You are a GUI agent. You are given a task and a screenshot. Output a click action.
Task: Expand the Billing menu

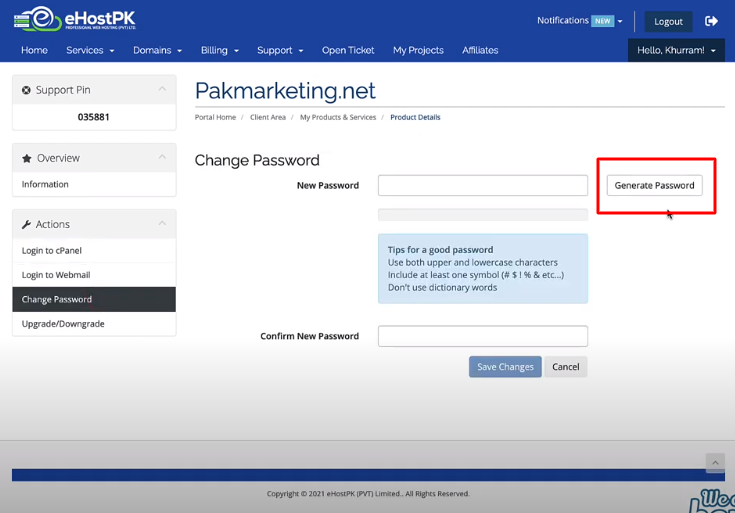pyautogui.click(x=220, y=50)
